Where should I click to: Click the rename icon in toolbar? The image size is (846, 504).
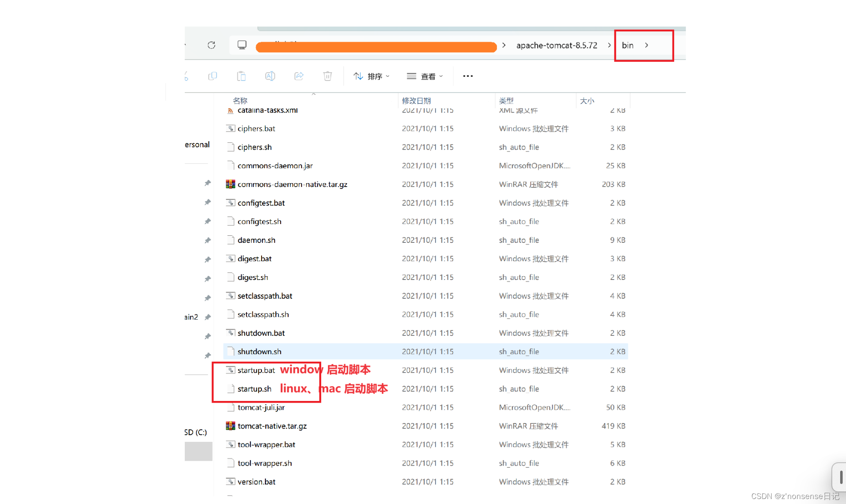(x=270, y=76)
